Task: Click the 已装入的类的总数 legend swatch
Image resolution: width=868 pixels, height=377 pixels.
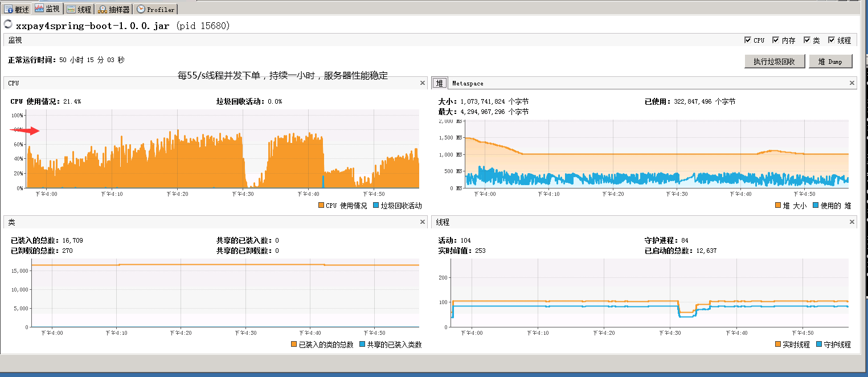Action: click(x=294, y=345)
